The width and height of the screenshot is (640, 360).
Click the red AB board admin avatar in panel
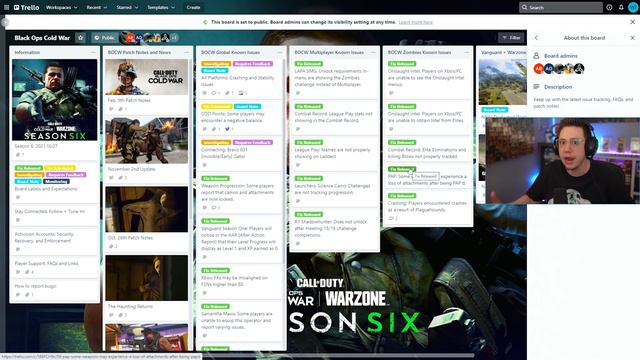(538, 69)
